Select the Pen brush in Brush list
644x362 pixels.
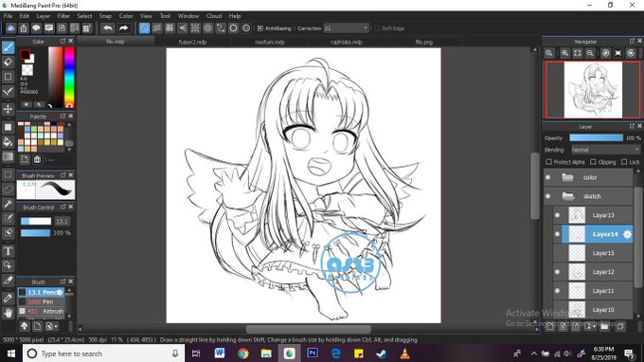pyautogui.click(x=41, y=301)
